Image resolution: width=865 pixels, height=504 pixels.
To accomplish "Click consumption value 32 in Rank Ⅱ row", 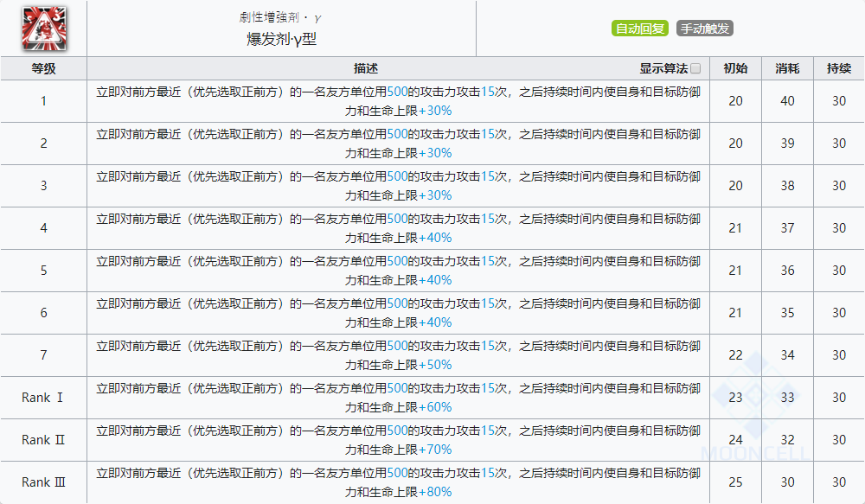I will 787,440.
